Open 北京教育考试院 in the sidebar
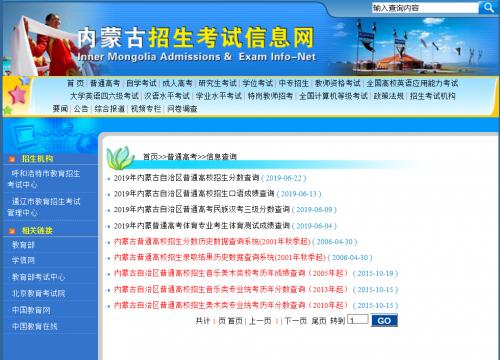Viewport: 500px width, 360px height. coord(38,293)
